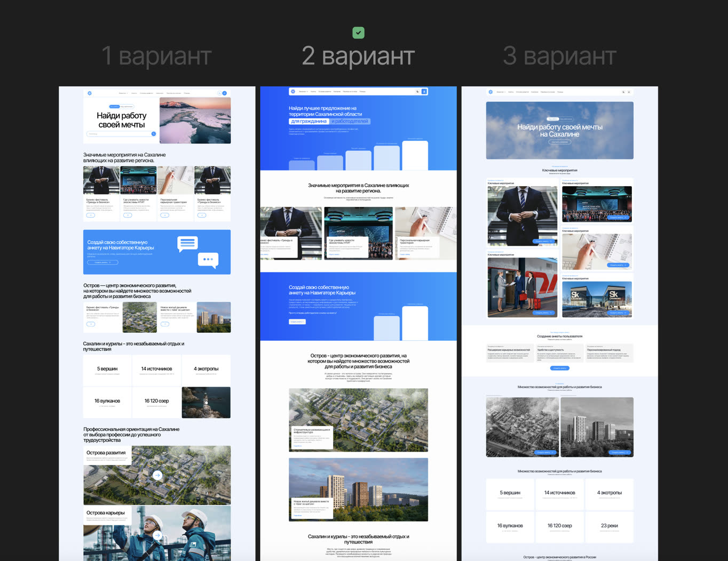
Task: Open 'Компании' in variant 2 navigation
Action: pos(337,91)
